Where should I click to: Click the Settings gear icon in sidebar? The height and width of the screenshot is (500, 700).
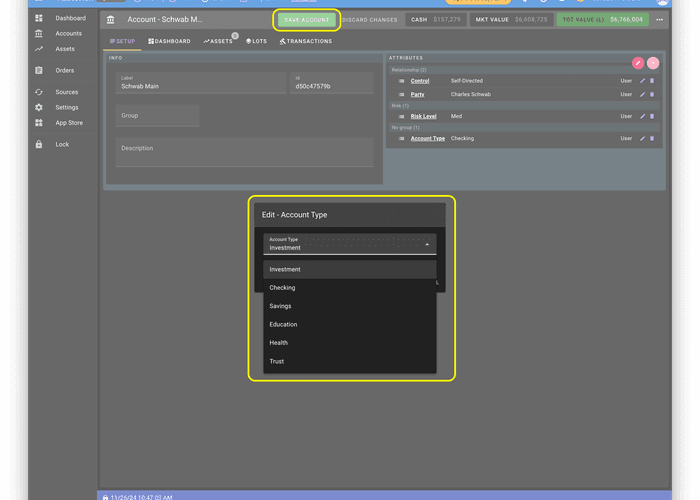(39, 107)
